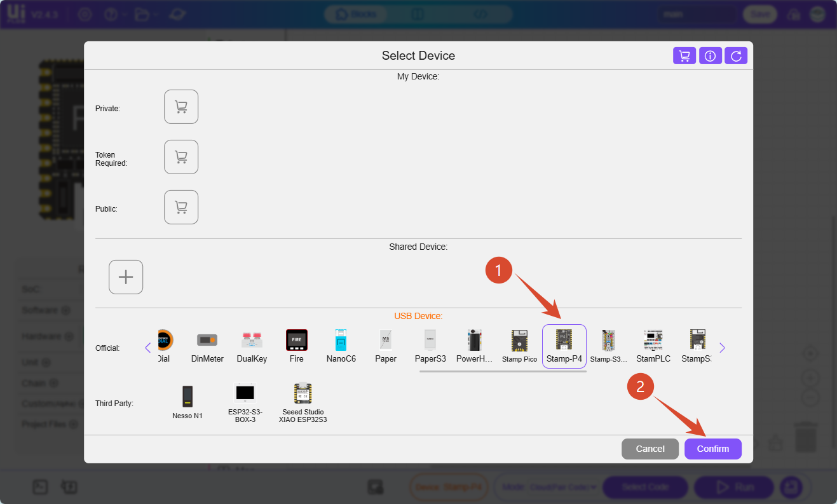Screen dimensions: 837x504
Task: Click the refresh icon in dialog header
Action: pos(736,56)
